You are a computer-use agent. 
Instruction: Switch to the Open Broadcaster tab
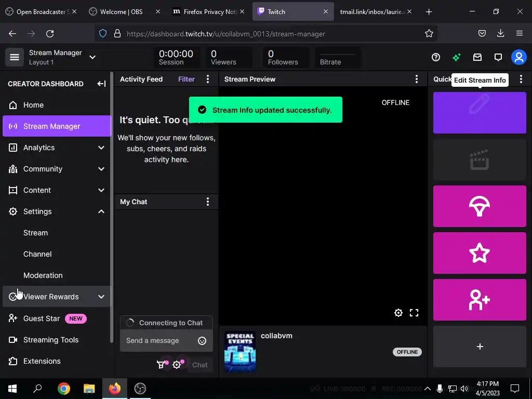coord(41,12)
